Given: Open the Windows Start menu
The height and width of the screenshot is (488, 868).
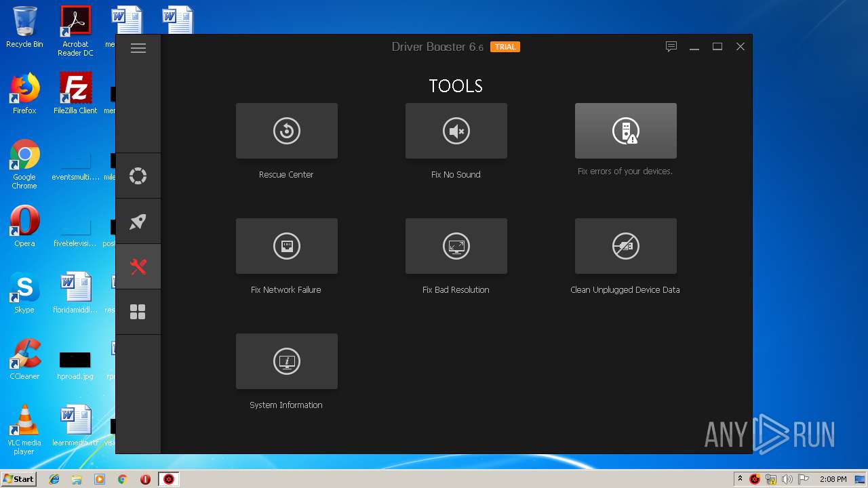Looking at the screenshot, I should pyautogui.click(x=19, y=479).
